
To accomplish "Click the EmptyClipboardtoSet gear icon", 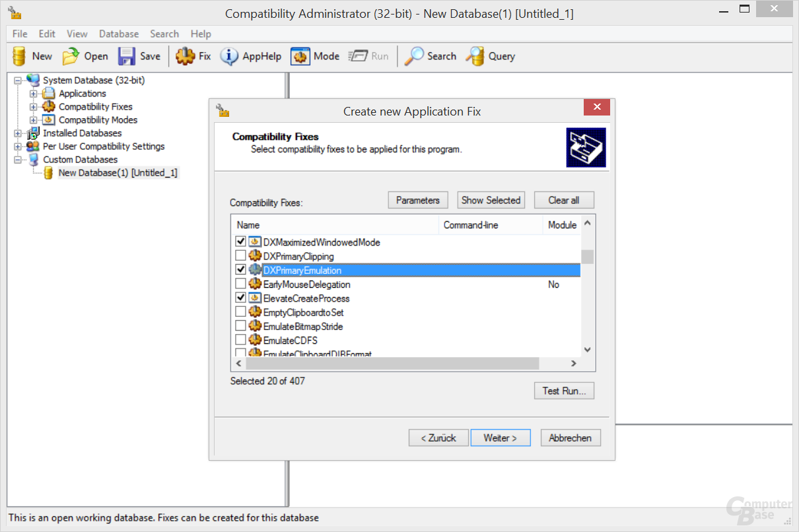I will point(255,312).
